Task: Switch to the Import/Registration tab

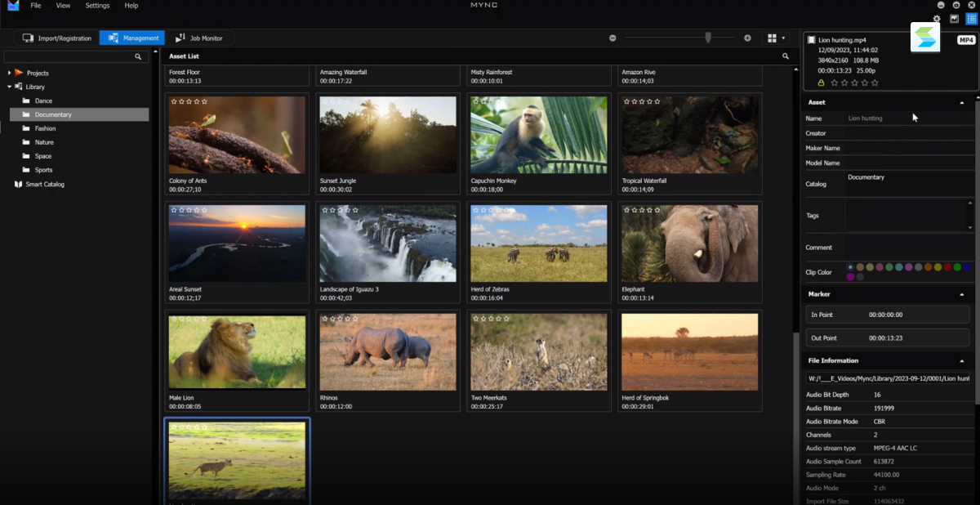Action: point(56,38)
